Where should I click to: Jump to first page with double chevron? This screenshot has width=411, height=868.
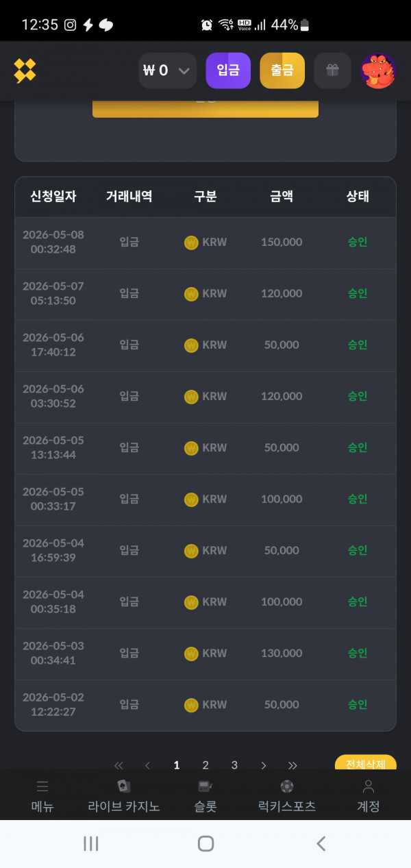[x=119, y=765]
